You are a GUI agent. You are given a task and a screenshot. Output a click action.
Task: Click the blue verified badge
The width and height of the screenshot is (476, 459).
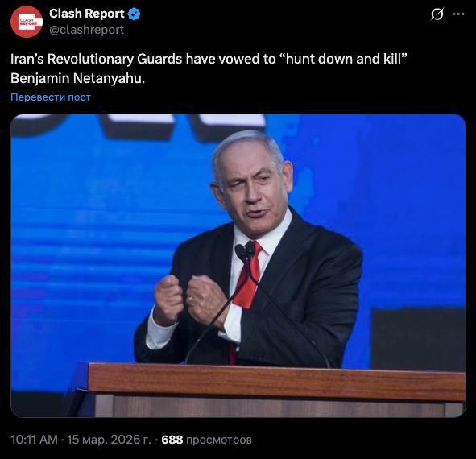(x=135, y=14)
